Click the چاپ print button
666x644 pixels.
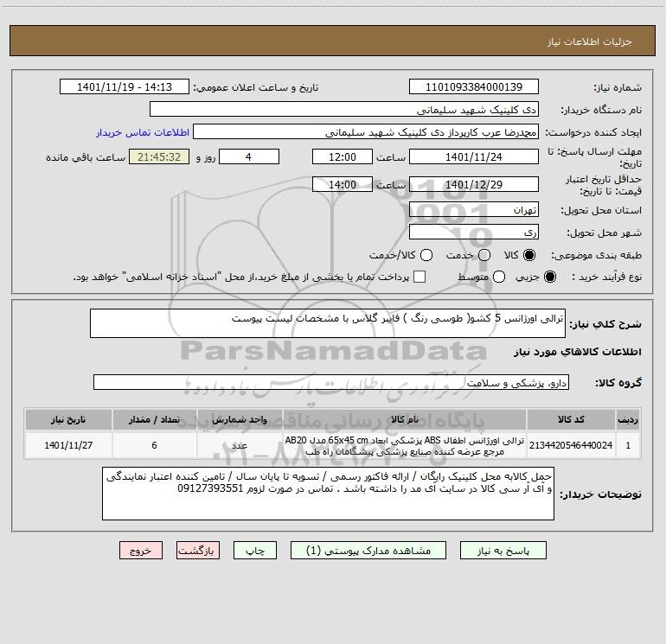point(255,550)
